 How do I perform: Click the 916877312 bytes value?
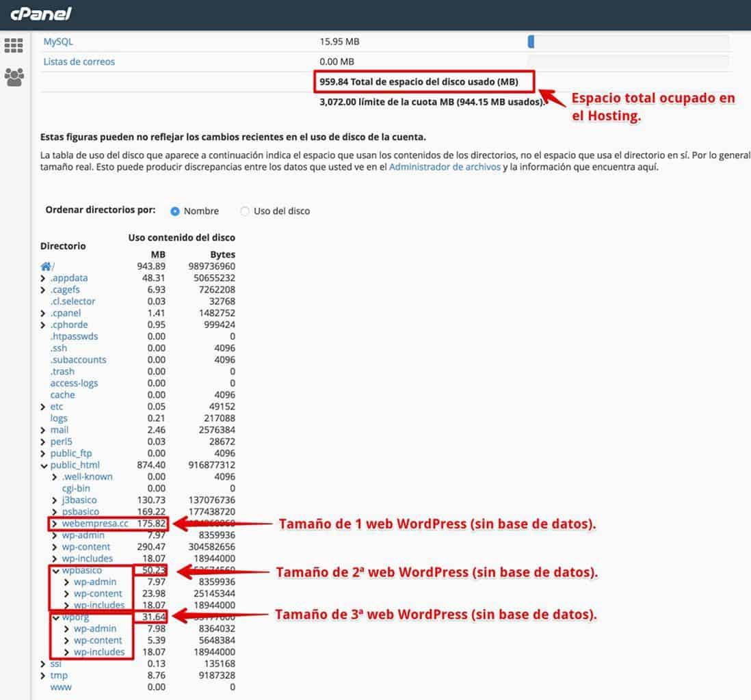[x=212, y=465]
